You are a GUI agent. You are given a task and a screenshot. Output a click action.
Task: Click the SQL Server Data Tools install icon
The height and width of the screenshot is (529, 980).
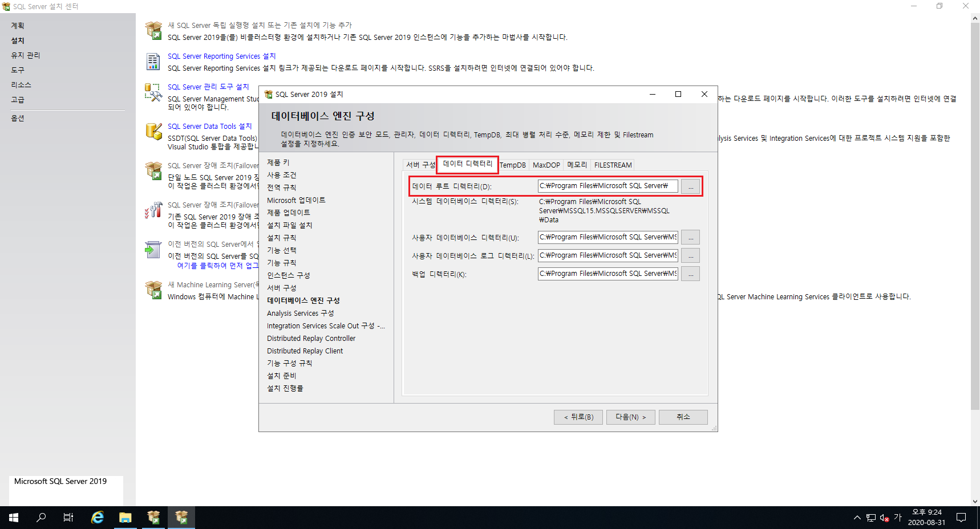point(153,131)
